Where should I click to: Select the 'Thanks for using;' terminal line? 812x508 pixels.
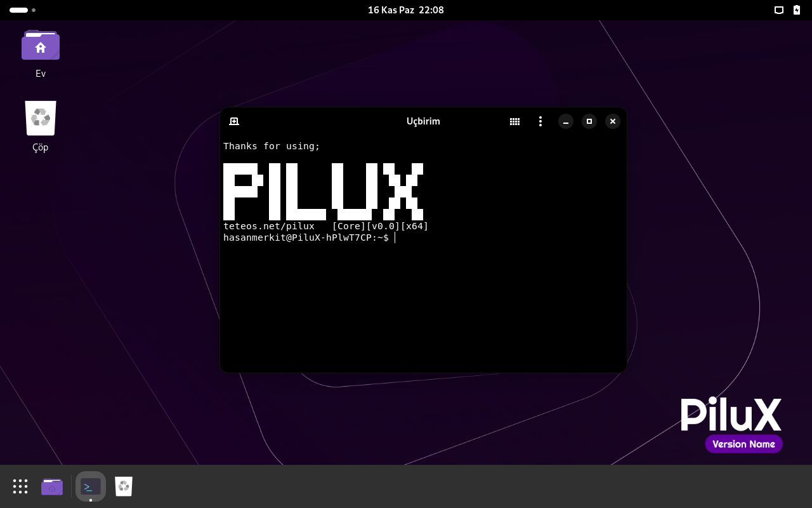tap(272, 146)
